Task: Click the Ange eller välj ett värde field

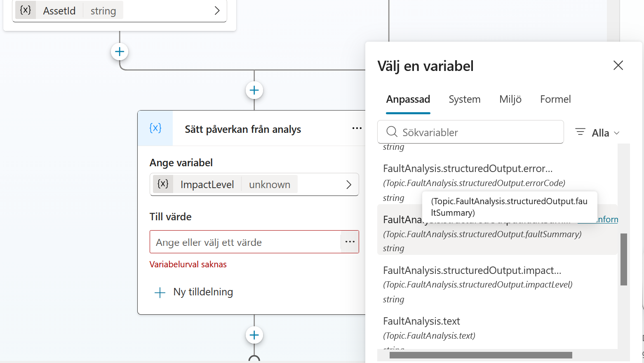Action: [245, 242]
